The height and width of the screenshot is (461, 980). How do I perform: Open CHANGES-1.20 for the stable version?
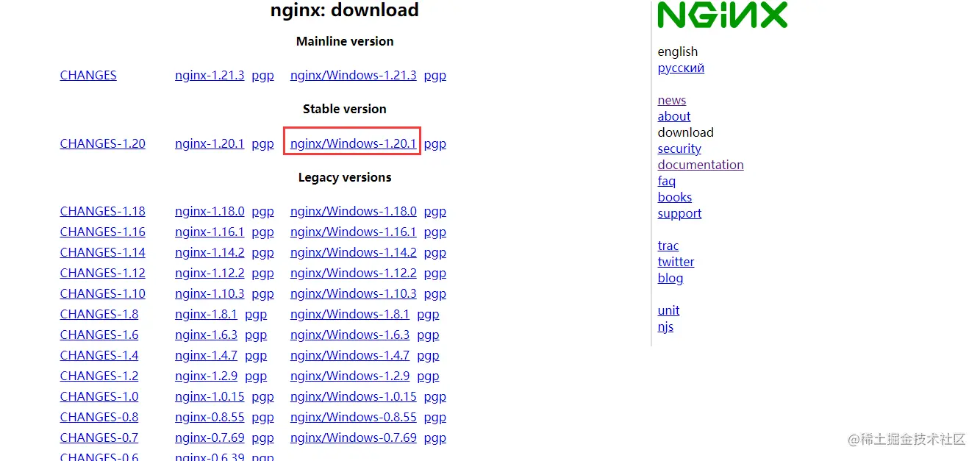pyautogui.click(x=102, y=143)
